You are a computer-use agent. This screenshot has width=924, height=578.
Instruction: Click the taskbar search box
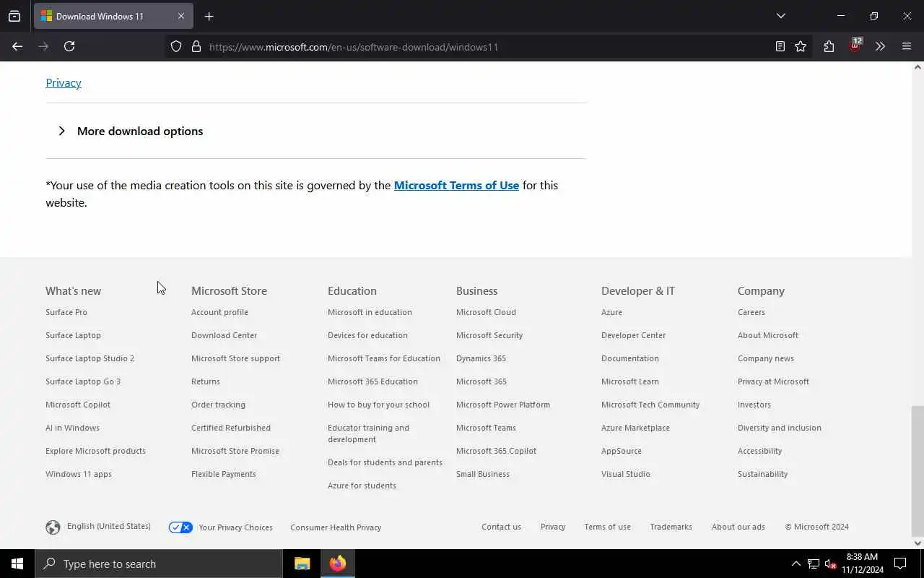tap(159, 564)
